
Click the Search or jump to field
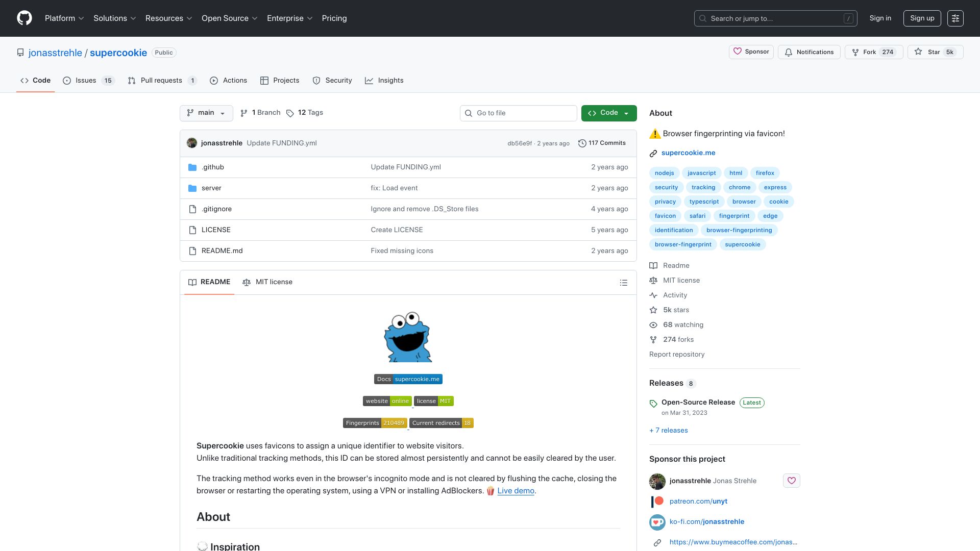(x=775, y=18)
